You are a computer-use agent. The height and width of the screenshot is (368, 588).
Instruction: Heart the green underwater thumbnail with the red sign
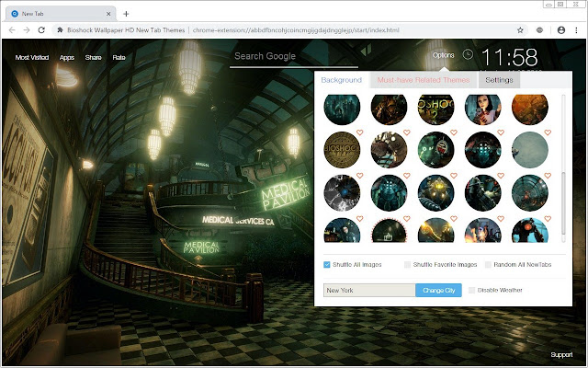[453, 132]
